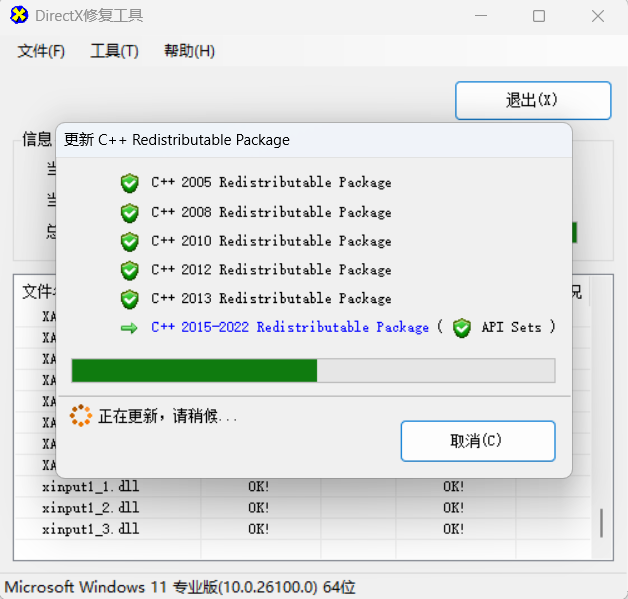Screen dimensions: 628x599
Task: Open the 帮助(H) menu
Action: point(189,51)
